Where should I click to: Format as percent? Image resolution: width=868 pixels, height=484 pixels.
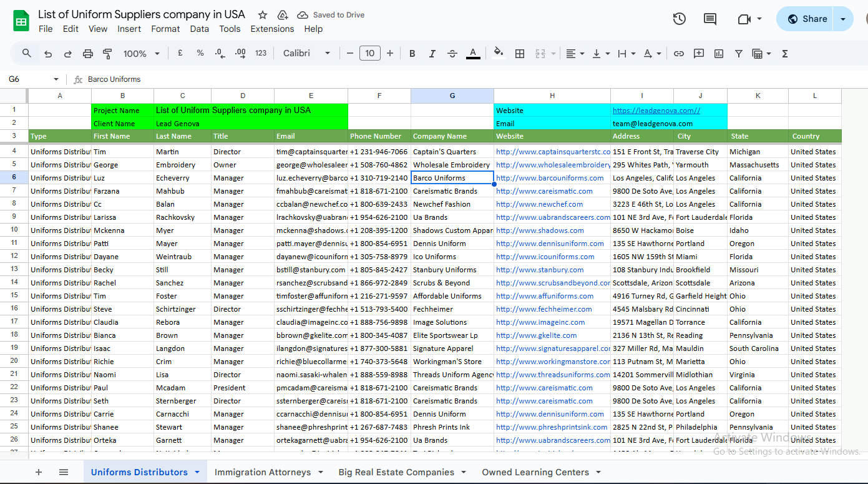(200, 54)
